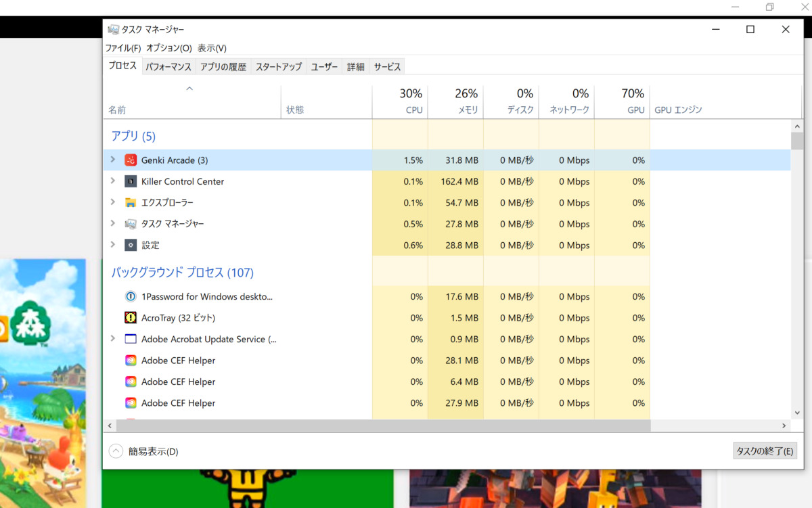
Task: Collapse to 簡易表示 with the arrow button
Action: point(116,451)
